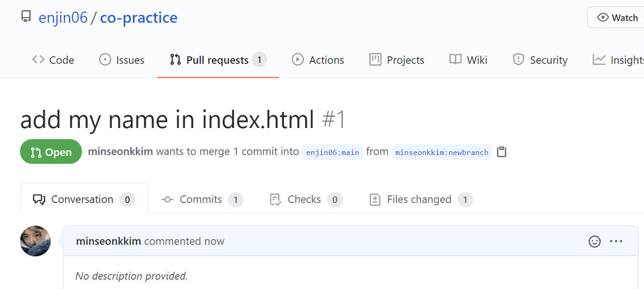Click the repository book icon
The image size is (644, 289).
26,17
